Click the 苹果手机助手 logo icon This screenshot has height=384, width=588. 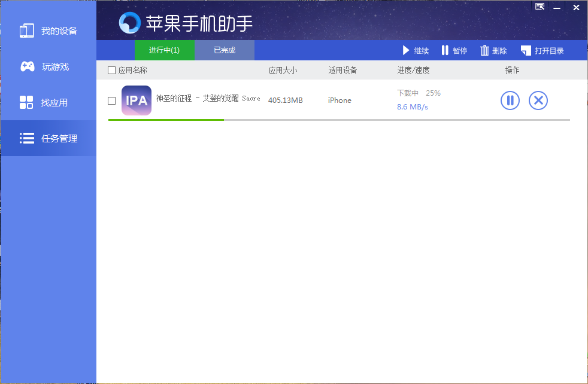[x=129, y=23]
